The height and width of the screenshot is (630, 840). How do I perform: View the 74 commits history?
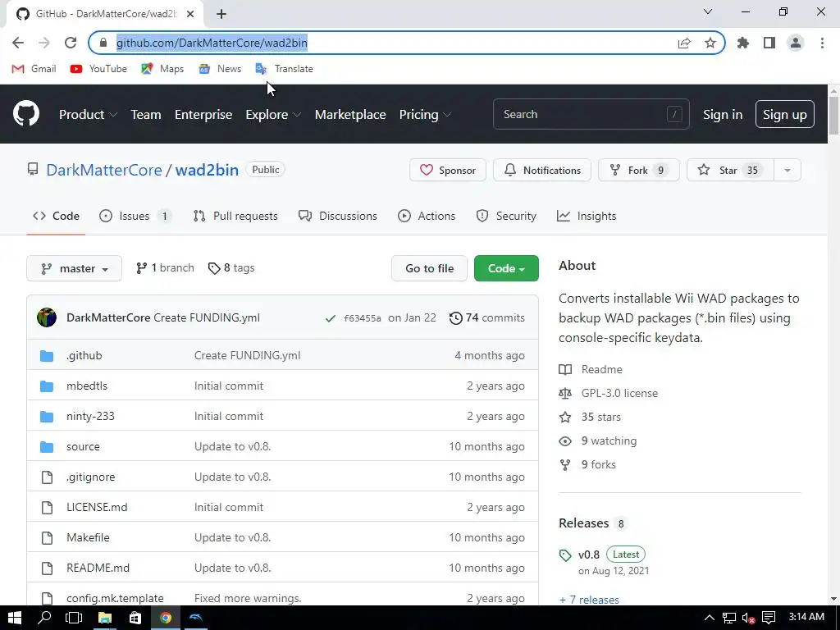coord(487,318)
